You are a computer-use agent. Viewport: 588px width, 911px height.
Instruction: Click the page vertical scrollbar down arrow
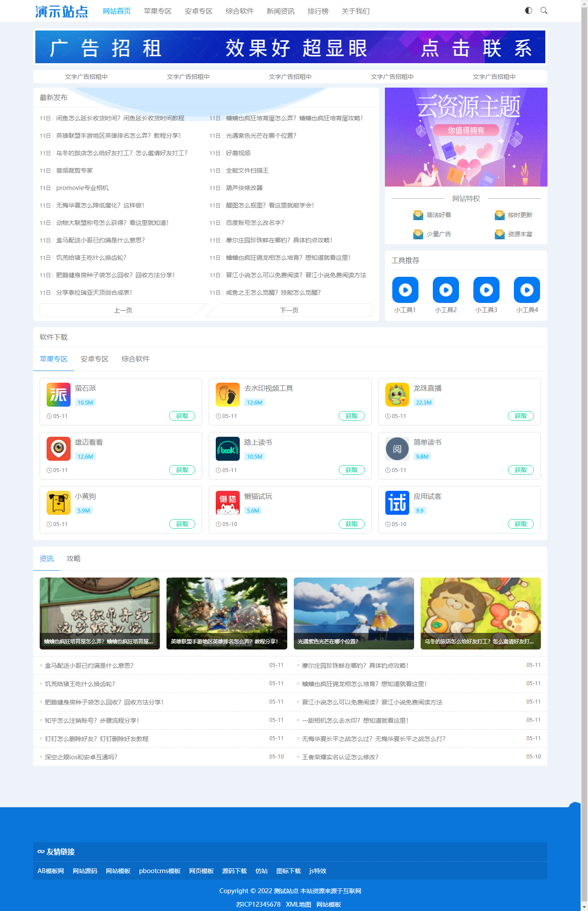584,907
